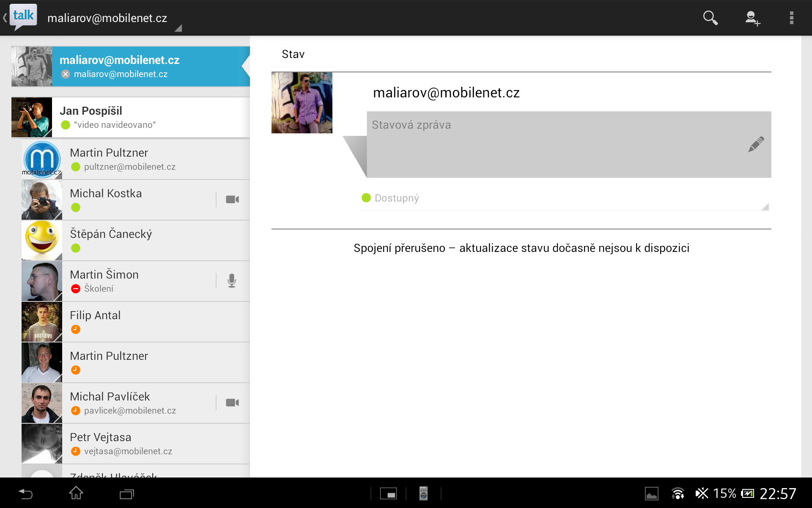The height and width of the screenshot is (508, 812).
Task: Start a video chat with Michal Kostka
Action: [x=232, y=199]
